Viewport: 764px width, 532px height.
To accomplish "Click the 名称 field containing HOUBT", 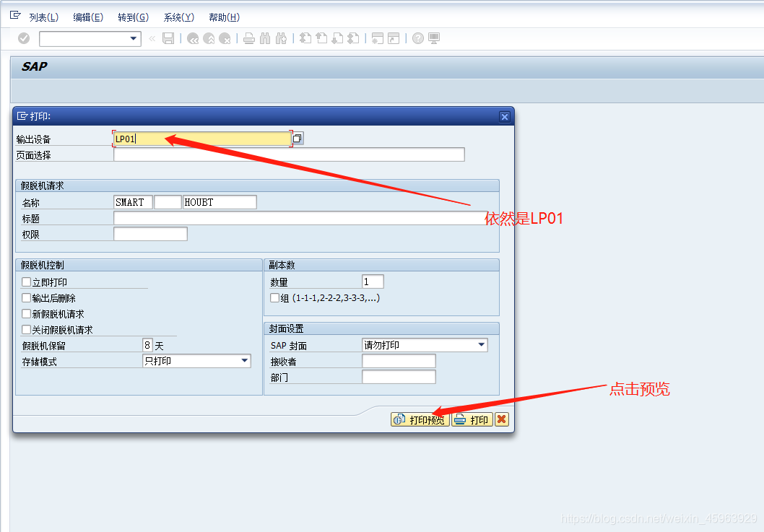I will [x=220, y=202].
